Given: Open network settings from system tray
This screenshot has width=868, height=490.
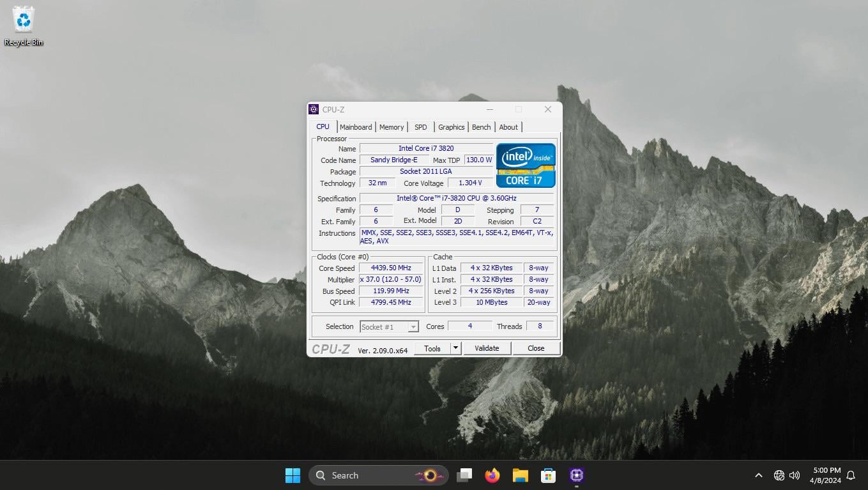Looking at the screenshot, I should 779,475.
